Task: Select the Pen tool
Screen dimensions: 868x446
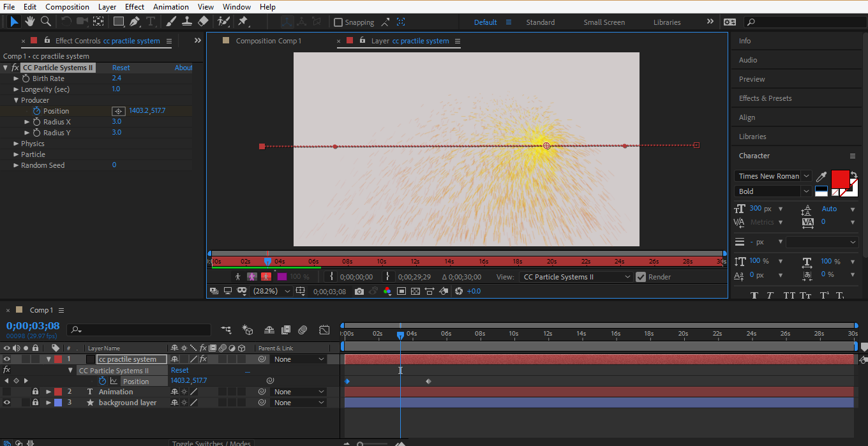Action: 135,22
